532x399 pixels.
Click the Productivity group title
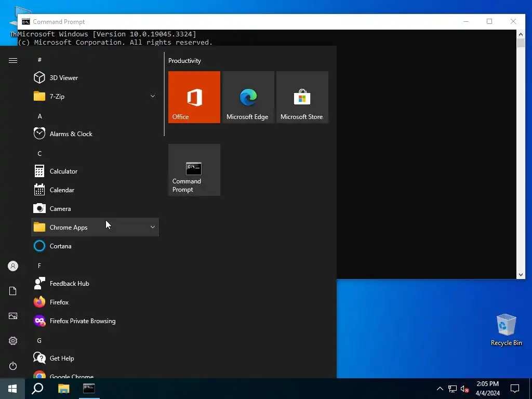tap(184, 61)
